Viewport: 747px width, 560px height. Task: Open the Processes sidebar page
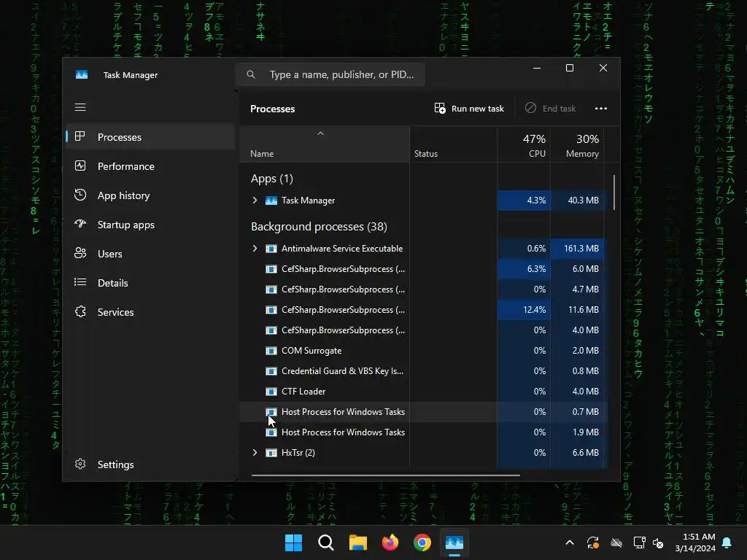point(150,137)
